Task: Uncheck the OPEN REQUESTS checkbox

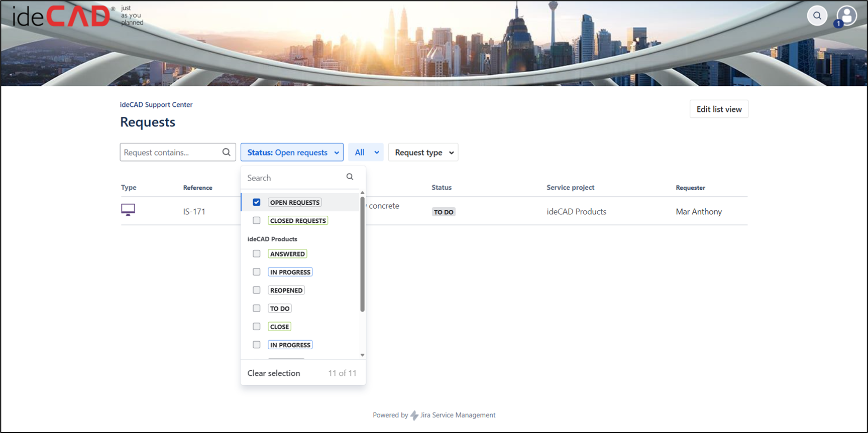Action: pyautogui.click(x=257, y=202)
